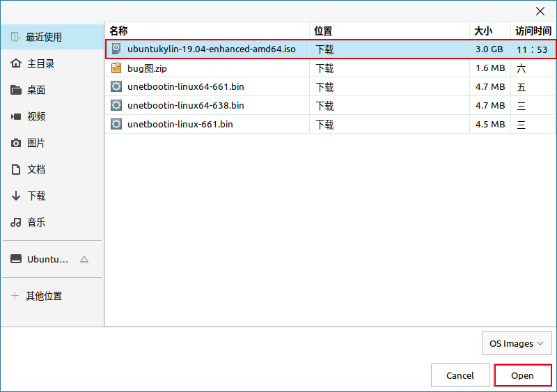Viewport: 557px width, 392px height.
Task: Browse 其他位置
Action: (x=53, y=296)
